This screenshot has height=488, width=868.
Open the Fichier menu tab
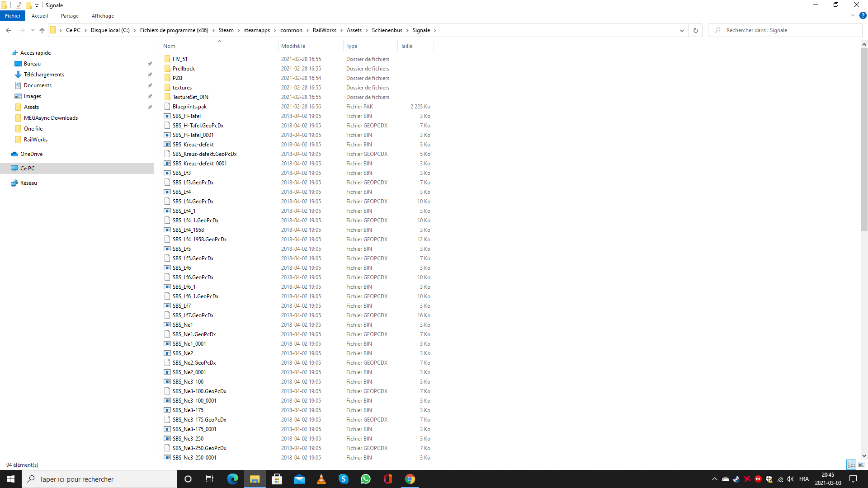pos(13,16)
